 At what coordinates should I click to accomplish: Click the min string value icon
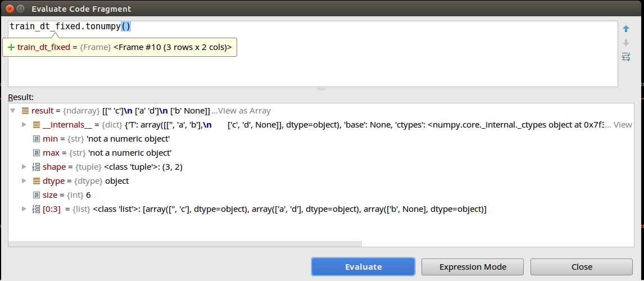click(36, 139)
